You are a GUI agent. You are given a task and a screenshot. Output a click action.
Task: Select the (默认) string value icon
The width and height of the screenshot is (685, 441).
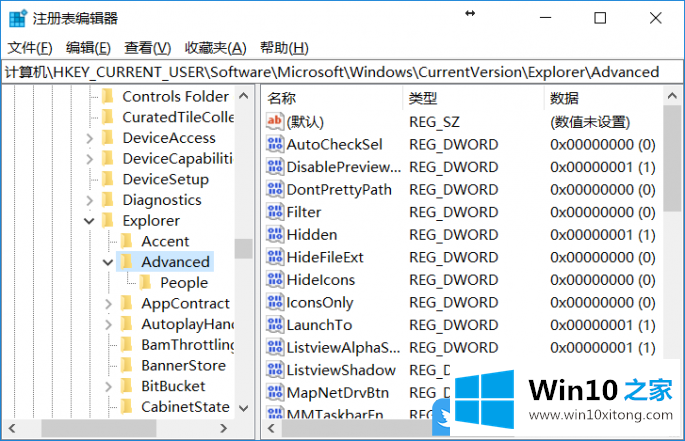pyautogui.click(x=274, y=121)
